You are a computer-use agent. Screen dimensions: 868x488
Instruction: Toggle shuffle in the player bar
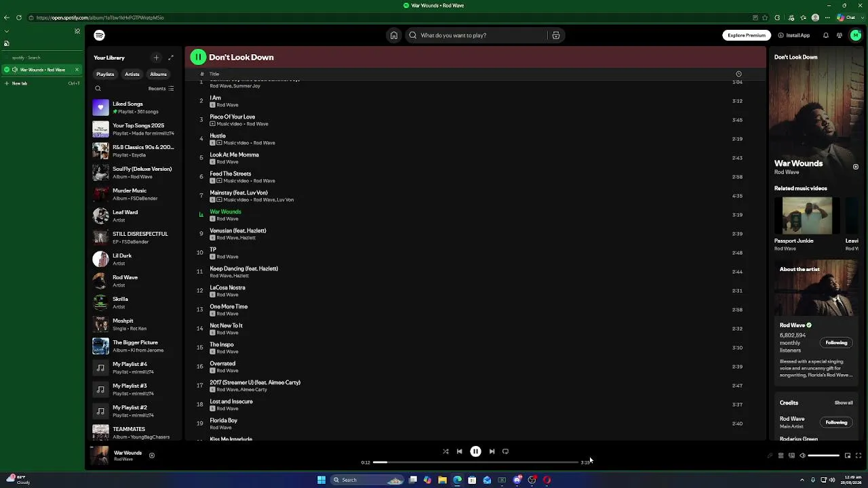pyautogui.click(x=446, y=451)
